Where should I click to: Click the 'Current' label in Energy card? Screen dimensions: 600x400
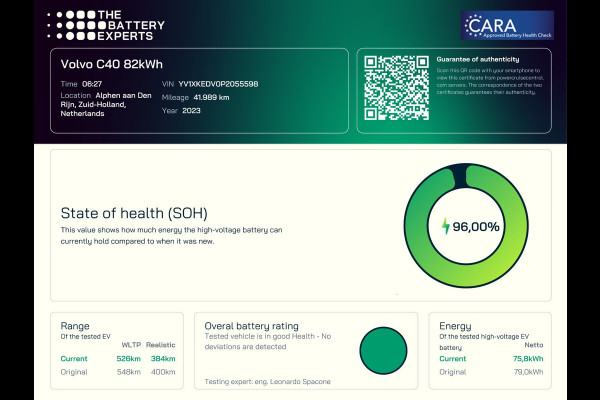click(x=453, y=359)
